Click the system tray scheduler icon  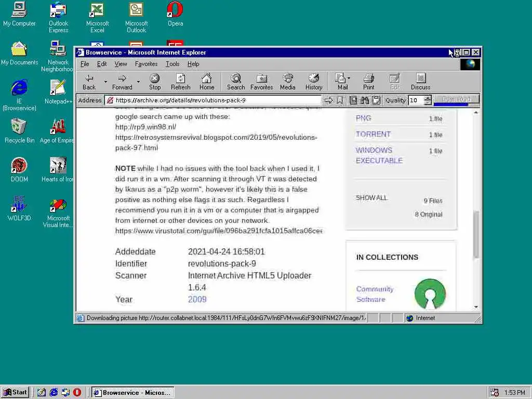[495, 393]
